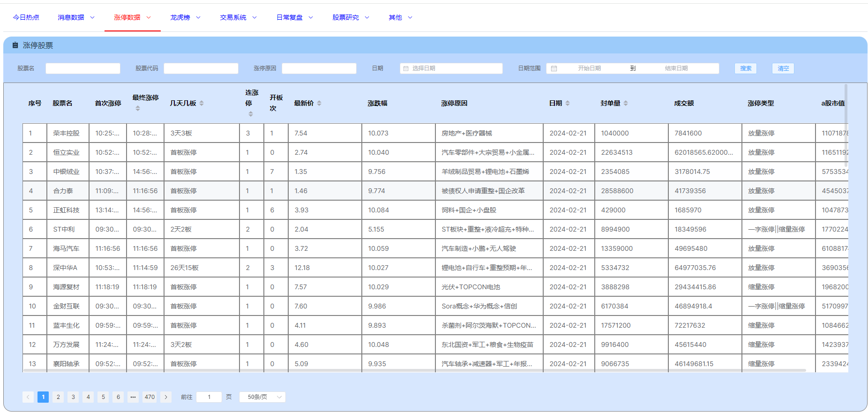
Task: Click the 饲料+国企+小盘股 reason cell
Action: [489, 210]
